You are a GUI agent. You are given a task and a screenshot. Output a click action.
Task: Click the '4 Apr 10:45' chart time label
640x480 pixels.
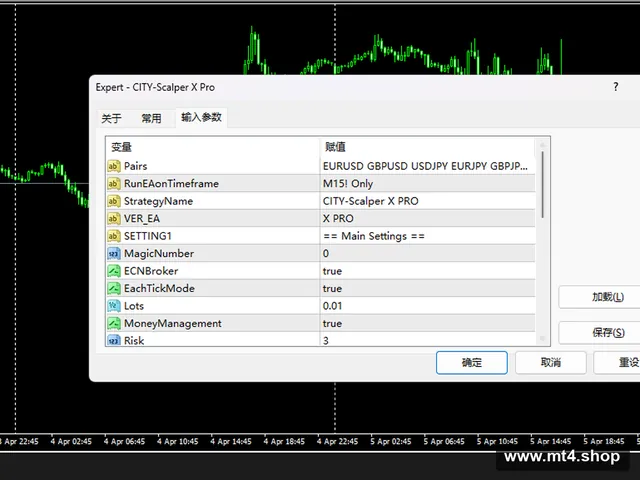[x=178, y=441]
